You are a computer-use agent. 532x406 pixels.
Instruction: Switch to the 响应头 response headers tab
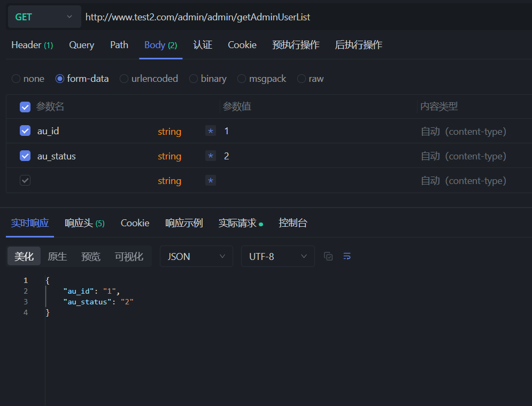(84, 223)
